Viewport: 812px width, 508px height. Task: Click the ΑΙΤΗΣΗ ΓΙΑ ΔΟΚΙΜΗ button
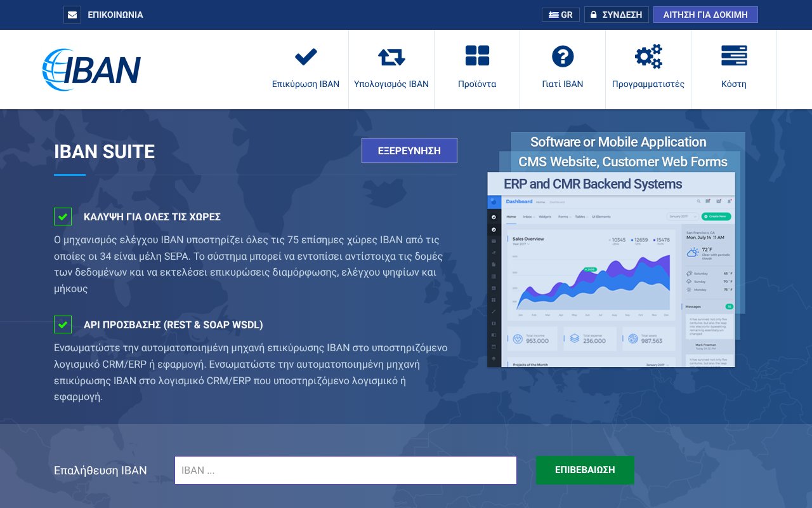click(x=705, y=15)
